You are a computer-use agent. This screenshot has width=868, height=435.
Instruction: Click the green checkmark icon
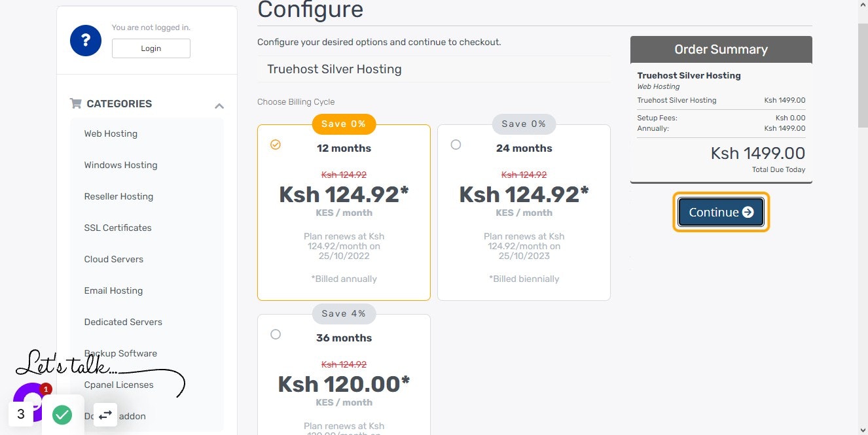tap(62, 414)
